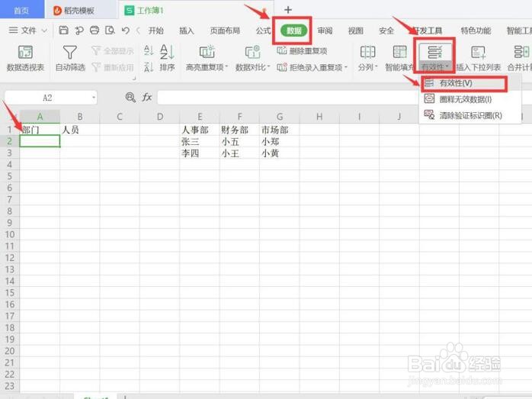Open the name box dropdown arrow
532x399 pixels.
coord(93,98)
